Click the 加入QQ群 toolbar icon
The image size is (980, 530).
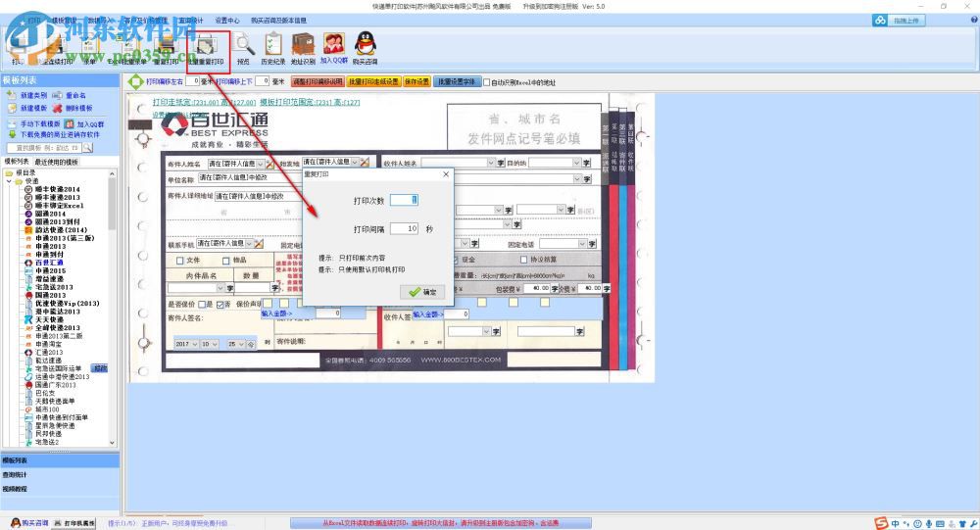(334, 44)
